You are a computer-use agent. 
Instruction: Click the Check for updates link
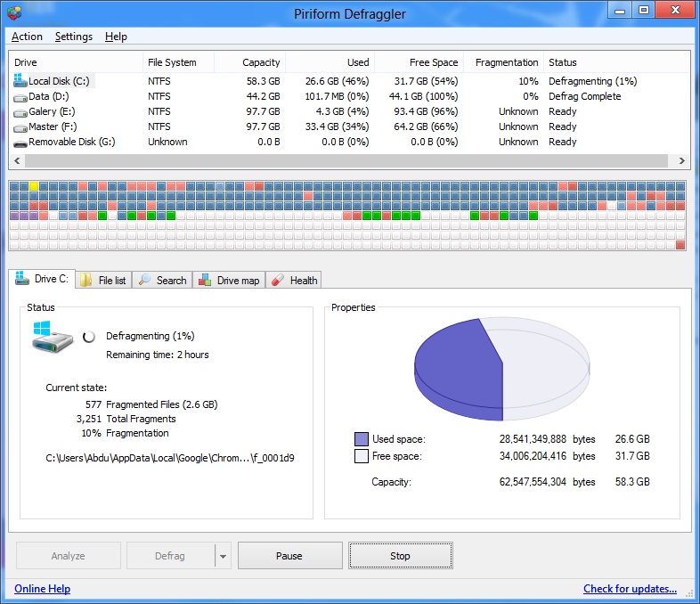(x=630, y=589)
